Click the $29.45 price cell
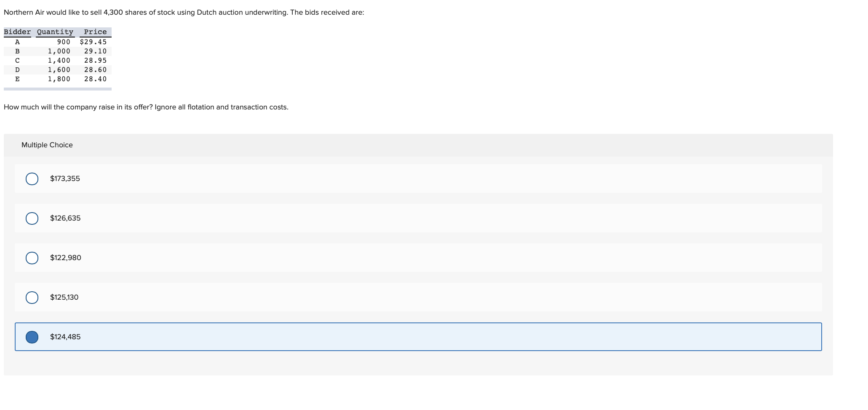 [x=93, y=42]
